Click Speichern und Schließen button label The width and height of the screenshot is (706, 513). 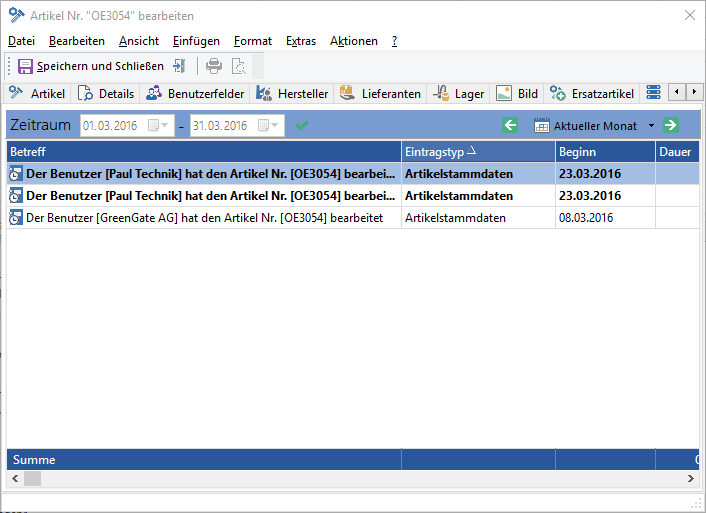(x=100, y=66)
